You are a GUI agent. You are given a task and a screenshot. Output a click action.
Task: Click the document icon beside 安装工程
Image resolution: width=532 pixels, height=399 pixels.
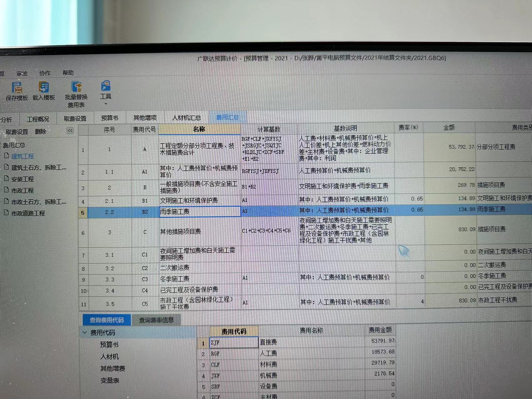tap(6, 179)
